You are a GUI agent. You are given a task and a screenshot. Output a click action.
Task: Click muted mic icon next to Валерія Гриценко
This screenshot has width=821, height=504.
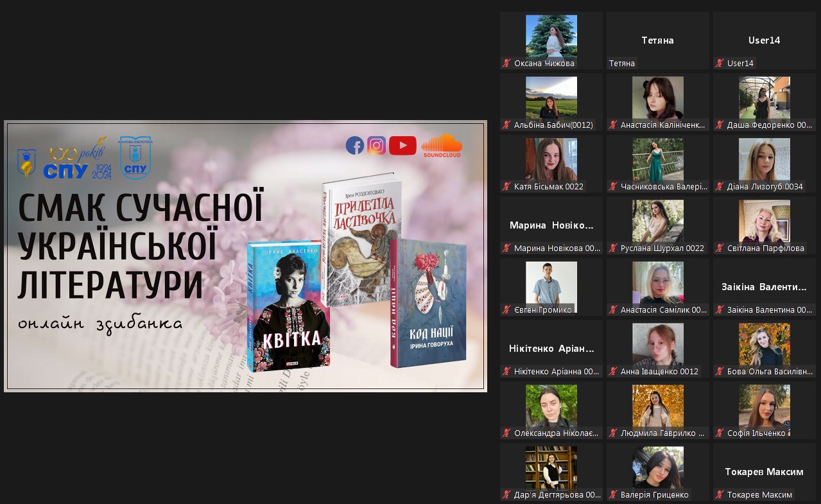point(613,494)
